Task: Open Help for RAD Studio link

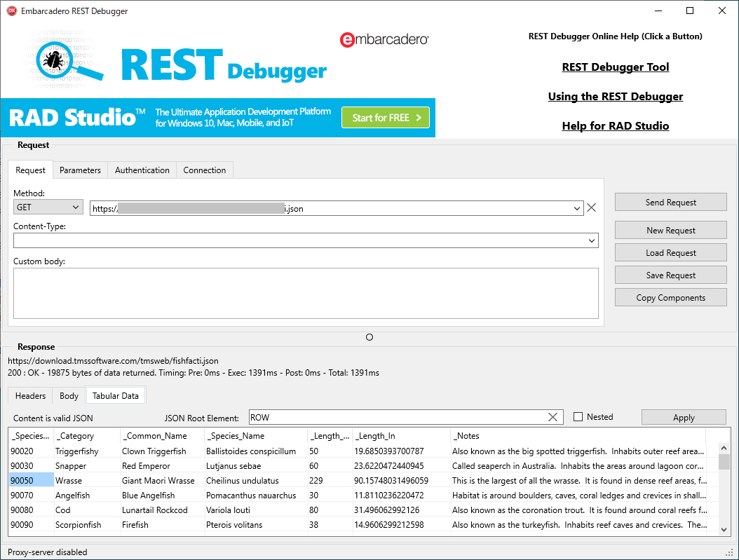Action: tap(615, 125)
